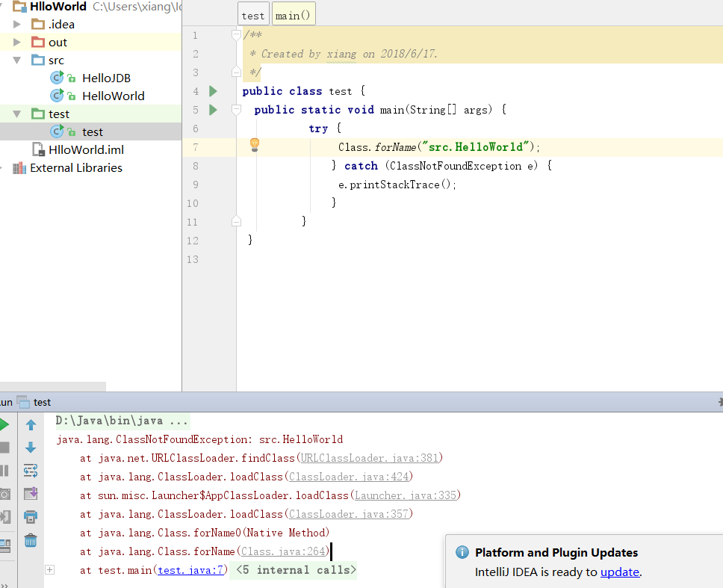This screenshot has width=723, height=588.
Task: Select test class under test folder
Action: click(92, 132)
